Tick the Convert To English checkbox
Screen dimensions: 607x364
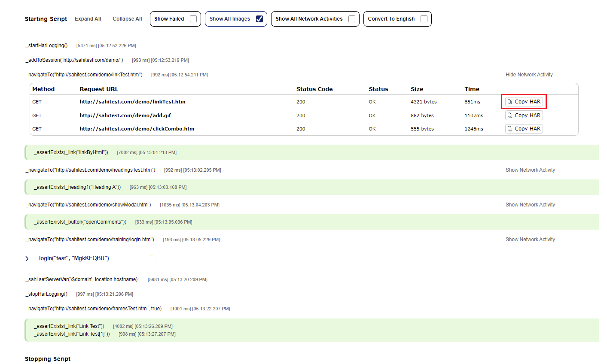pyautogui.click(x=424, y=19)
